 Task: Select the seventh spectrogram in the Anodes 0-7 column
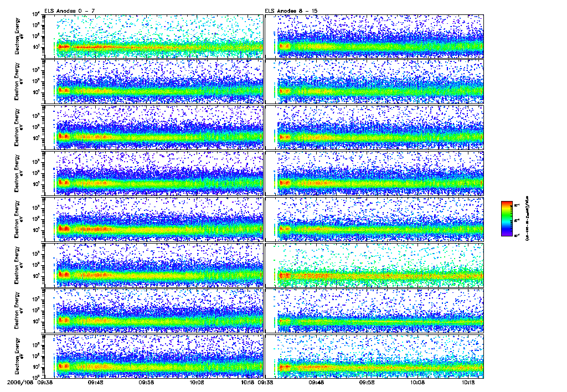tap(154, 311)
